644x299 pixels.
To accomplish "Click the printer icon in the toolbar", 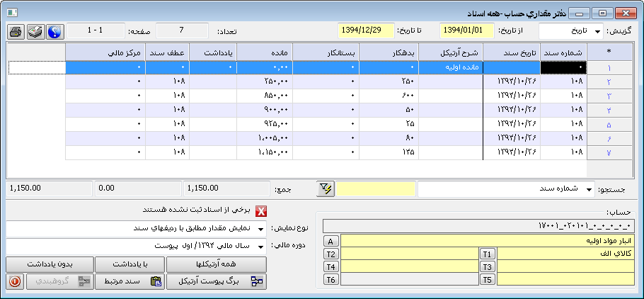I will pos(15,31).
